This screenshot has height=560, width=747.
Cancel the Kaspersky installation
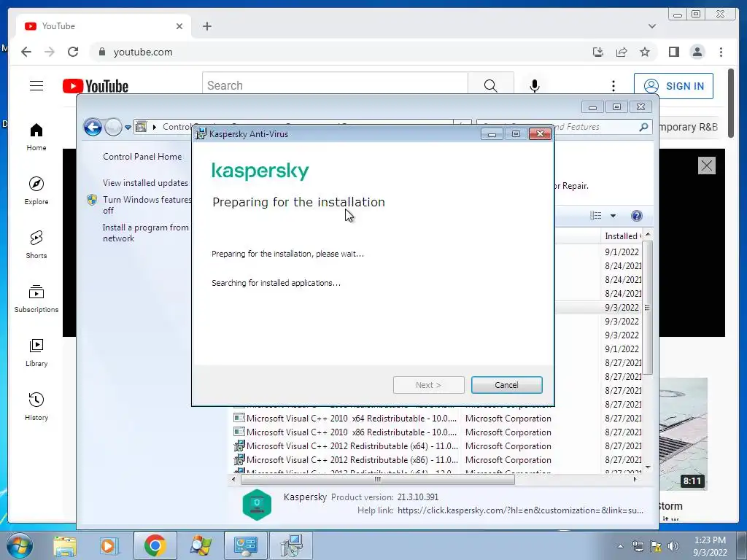pyautogui.click(x=506, y=385)
